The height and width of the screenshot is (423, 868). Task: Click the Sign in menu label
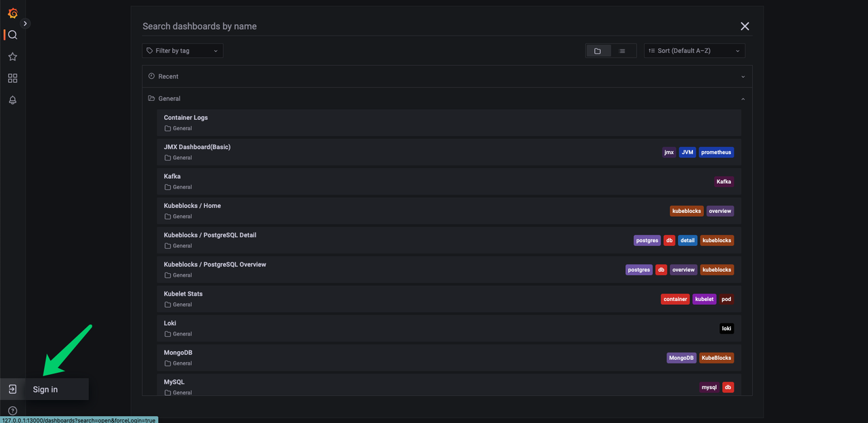click(45, 390)
